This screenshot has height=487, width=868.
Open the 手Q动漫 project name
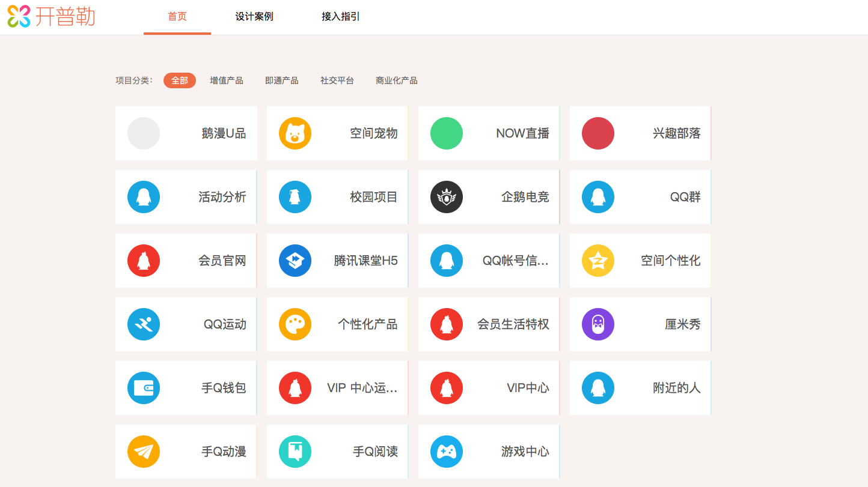point(224,452)
